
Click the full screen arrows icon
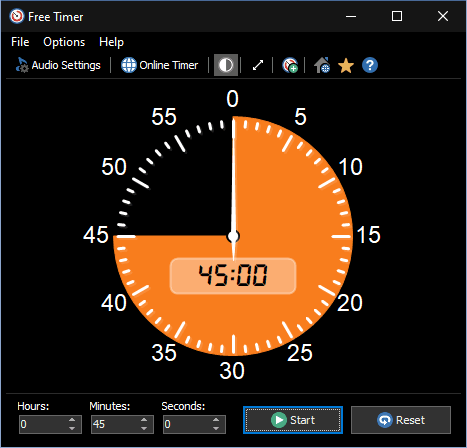point(258,65)
